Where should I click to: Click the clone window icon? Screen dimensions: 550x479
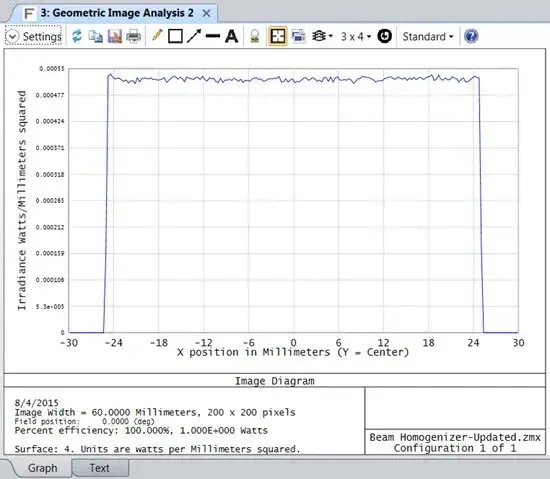pos(299,36)
